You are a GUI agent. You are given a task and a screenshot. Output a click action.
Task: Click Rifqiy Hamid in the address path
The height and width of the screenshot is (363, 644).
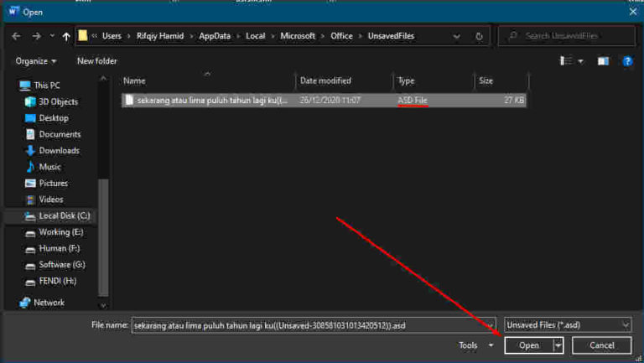[160, 36]
